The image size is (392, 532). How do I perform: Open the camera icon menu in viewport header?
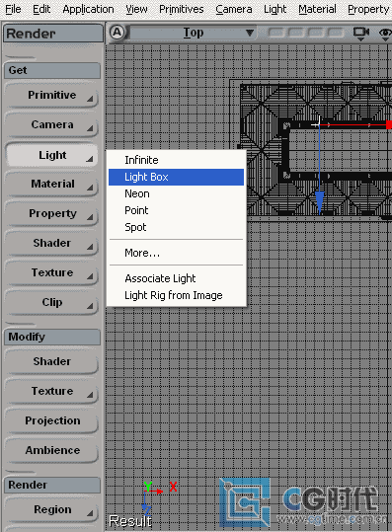click(x=360, y=34)
